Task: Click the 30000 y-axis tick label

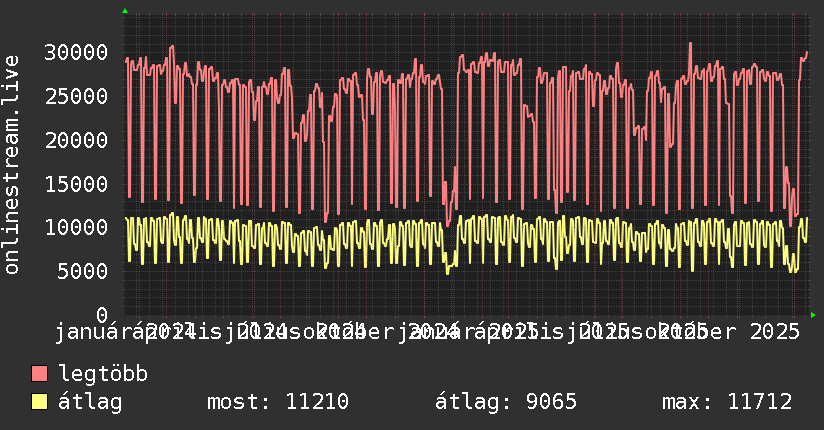Action: click(77, 52)
